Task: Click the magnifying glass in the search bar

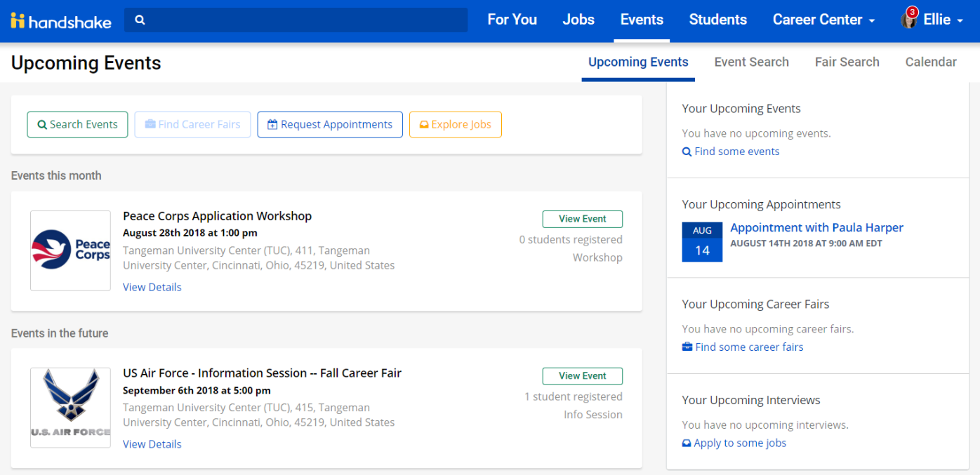Action: coord(138,20)
